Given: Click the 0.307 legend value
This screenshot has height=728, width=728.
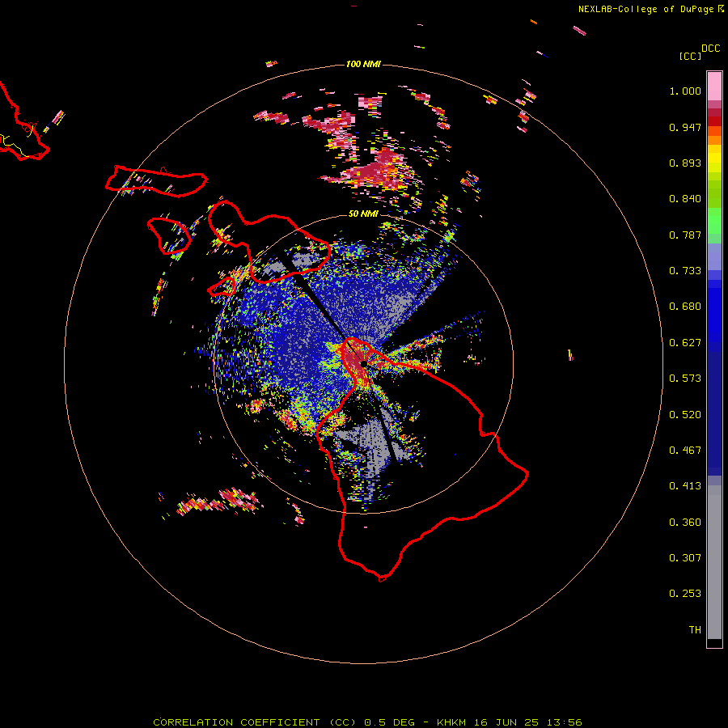Looking at the screenshot, I should tap(685, 558).
